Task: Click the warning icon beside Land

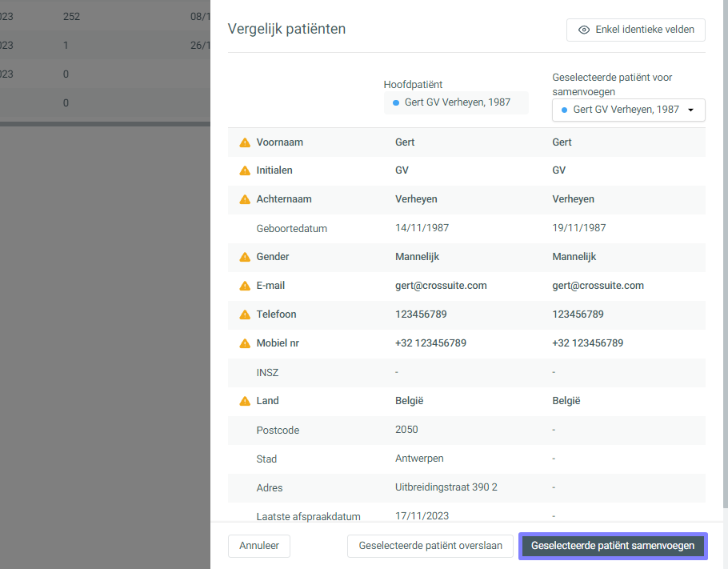Action: 245,401
